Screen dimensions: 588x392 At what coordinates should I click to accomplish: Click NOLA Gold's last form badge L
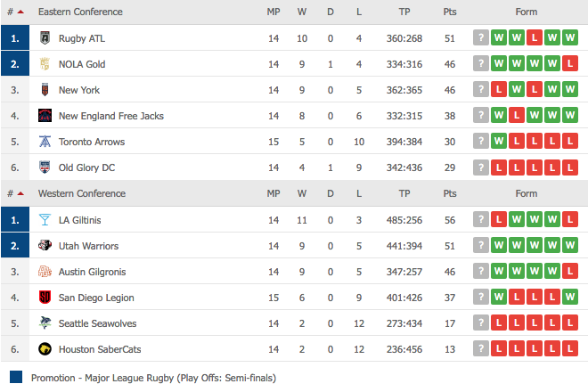click(570, 63)
